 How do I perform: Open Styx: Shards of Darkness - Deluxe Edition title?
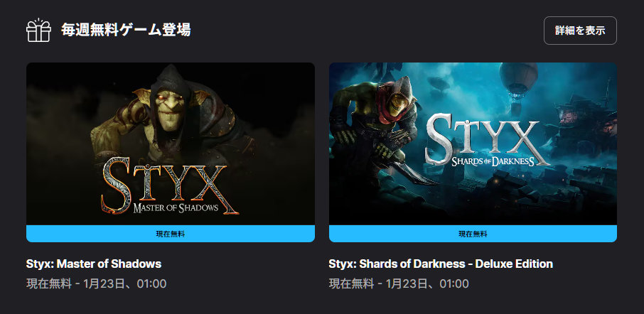(441, 264)
